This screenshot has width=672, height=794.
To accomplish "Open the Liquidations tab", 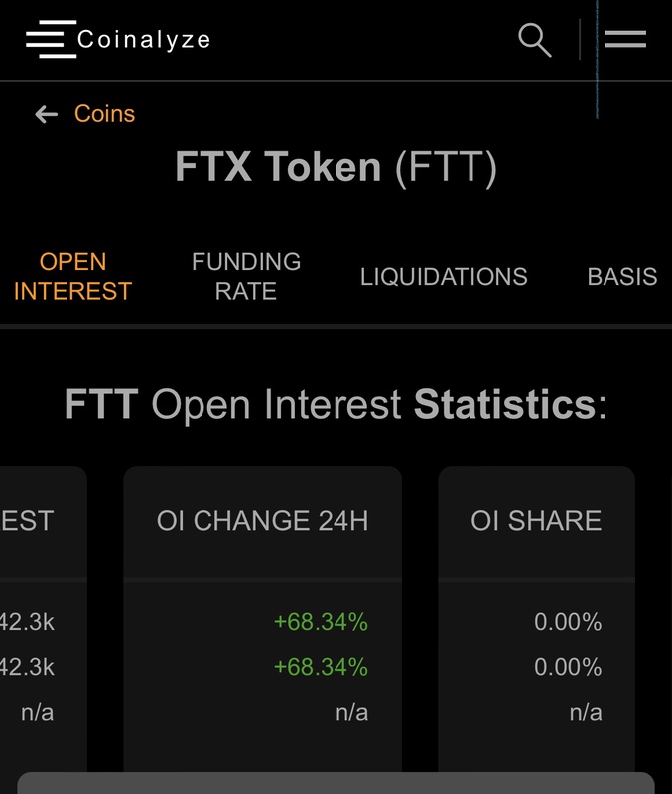I will pos(444,277).
